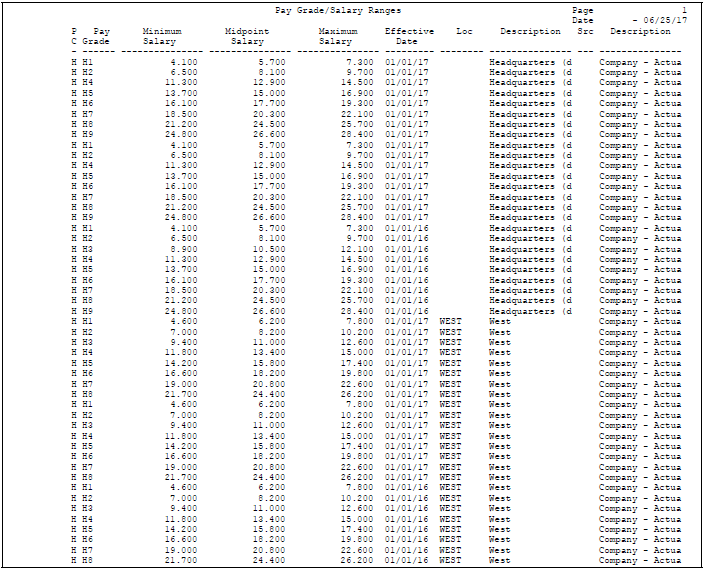
Task: Click the Description header beside the Loc column
Action: (530, 31)
